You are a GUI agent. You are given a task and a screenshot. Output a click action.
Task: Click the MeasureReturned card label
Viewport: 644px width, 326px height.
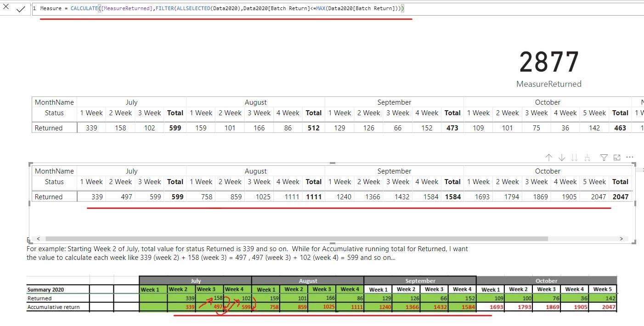point(549,84)
